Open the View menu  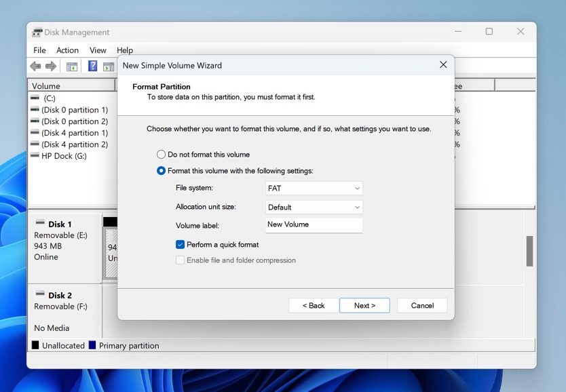tap(98, 50)
